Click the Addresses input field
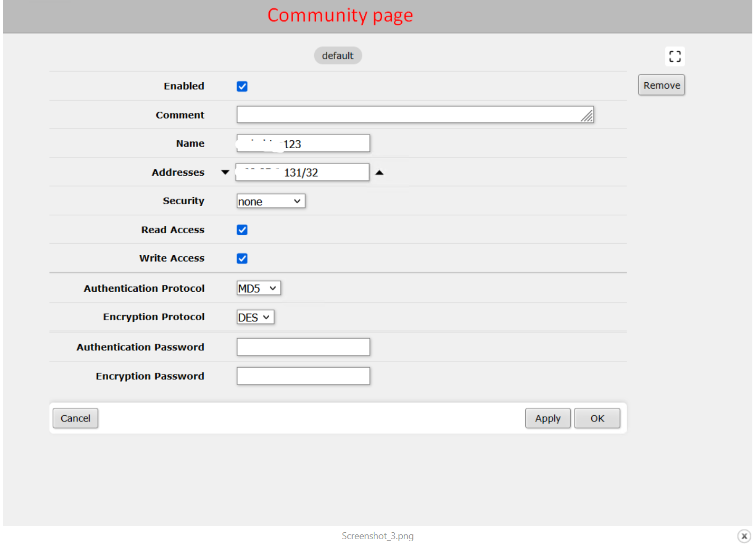 pos(303,172)
